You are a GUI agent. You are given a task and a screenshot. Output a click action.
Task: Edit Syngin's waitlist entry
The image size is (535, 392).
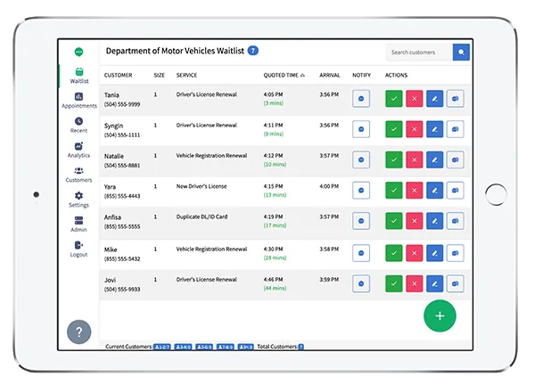click(x=435, y=129)
